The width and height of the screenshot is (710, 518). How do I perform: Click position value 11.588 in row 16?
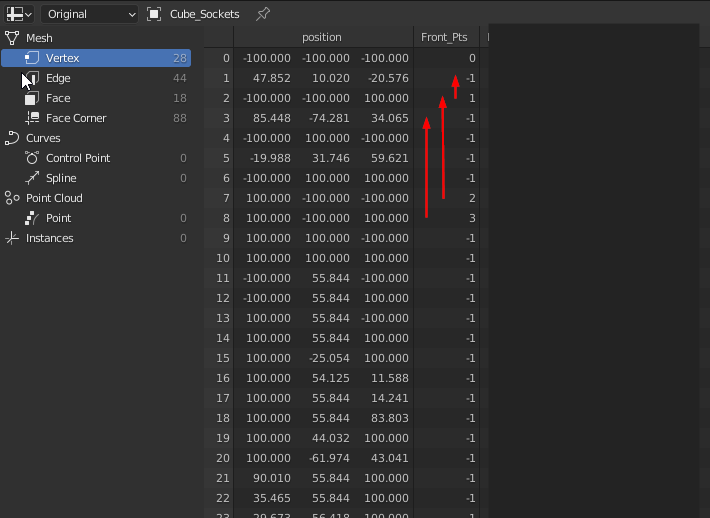click(390, 378)
